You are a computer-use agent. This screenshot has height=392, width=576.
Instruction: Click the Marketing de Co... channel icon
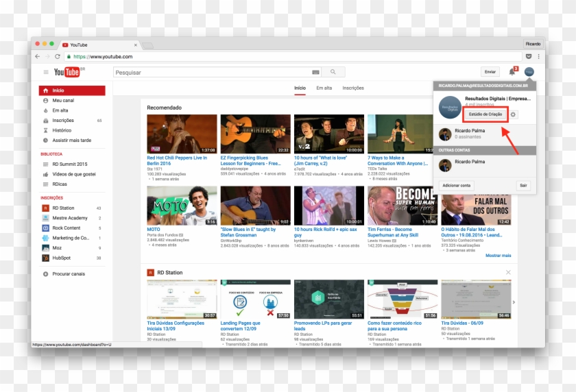point(45,238)
